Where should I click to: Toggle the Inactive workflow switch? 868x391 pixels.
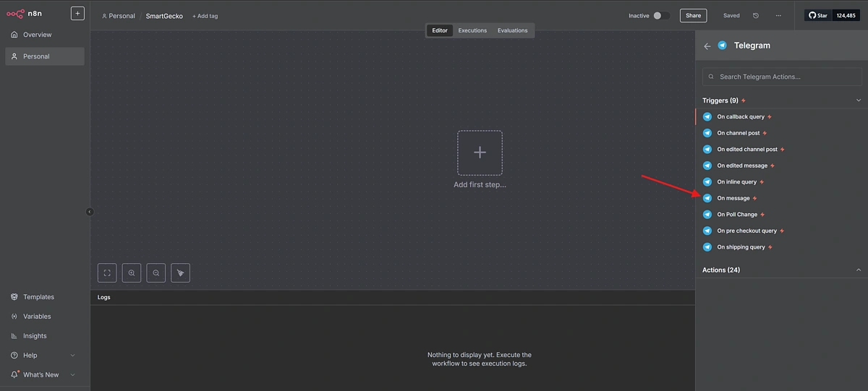[661, 15]
